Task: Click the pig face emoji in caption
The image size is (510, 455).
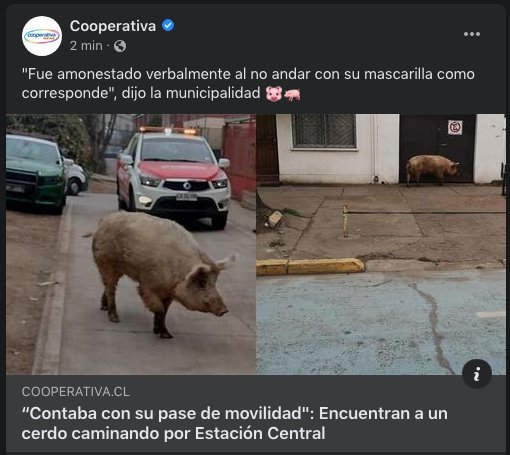Action: [x=274, y=94]
